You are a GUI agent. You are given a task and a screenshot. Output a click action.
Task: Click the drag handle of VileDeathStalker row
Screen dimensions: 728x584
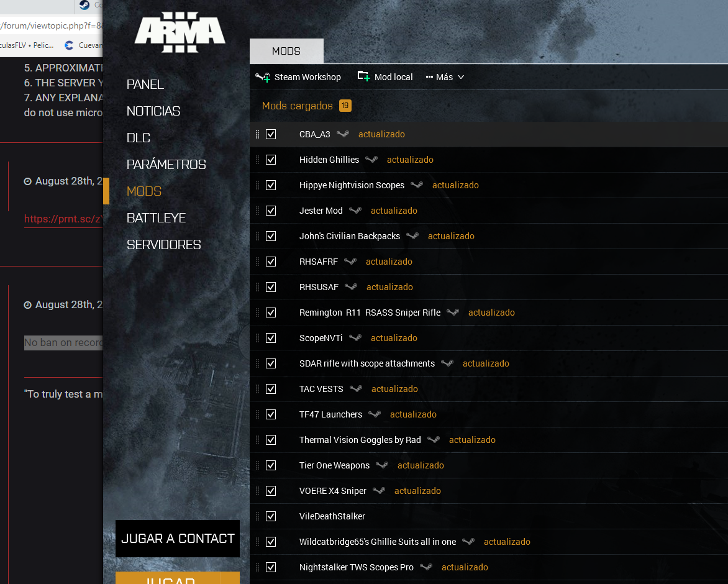click(258, 517)
